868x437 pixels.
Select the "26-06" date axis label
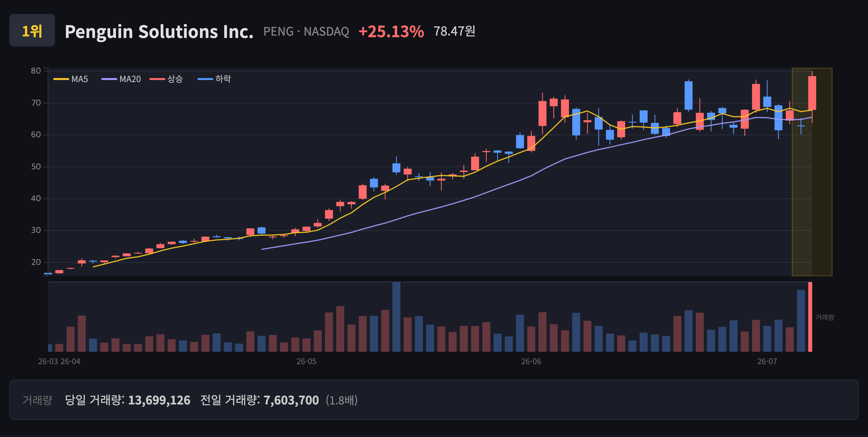(x=531, y=362)
